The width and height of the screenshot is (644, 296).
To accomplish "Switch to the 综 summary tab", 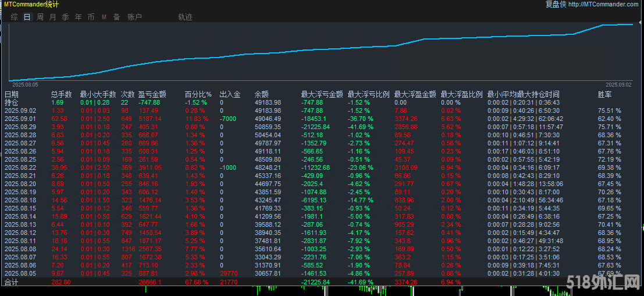I will coord(15,17).
